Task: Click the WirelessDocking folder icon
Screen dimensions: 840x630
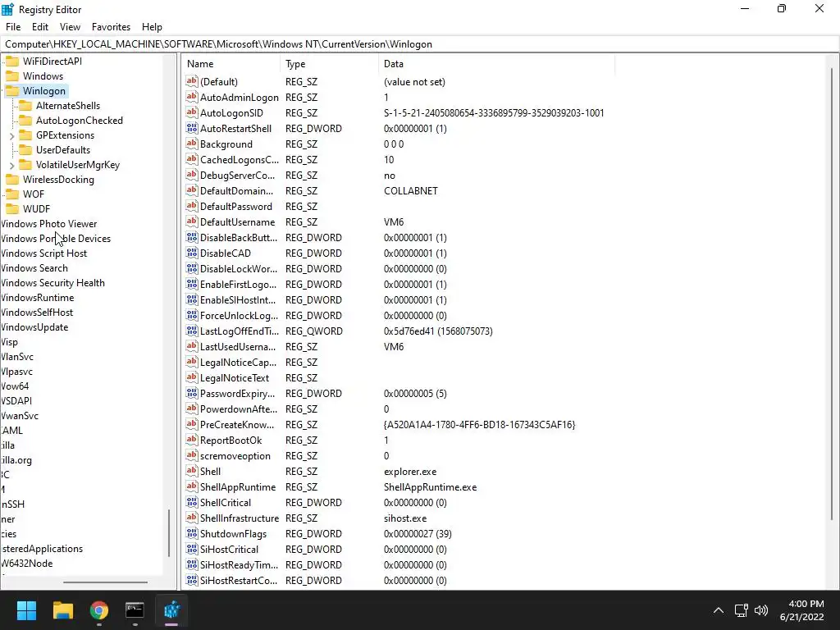Action: click(x=12, y=180)
